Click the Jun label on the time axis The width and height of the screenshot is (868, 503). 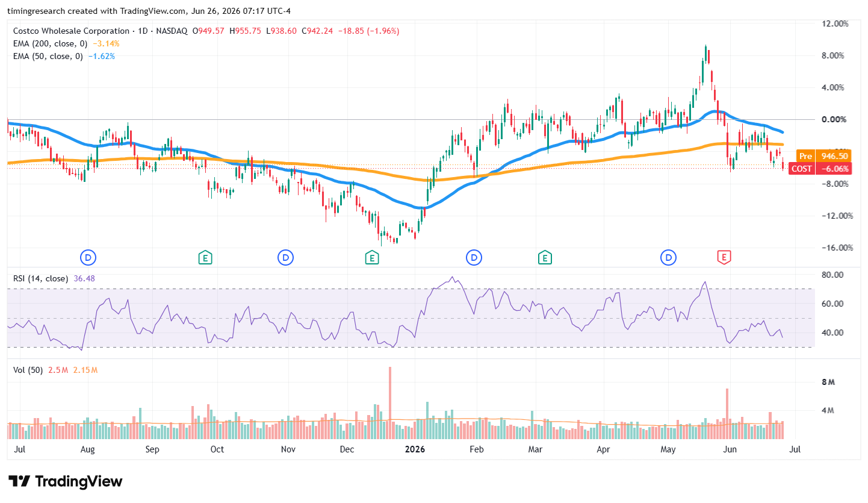click(x=730, y=449)
